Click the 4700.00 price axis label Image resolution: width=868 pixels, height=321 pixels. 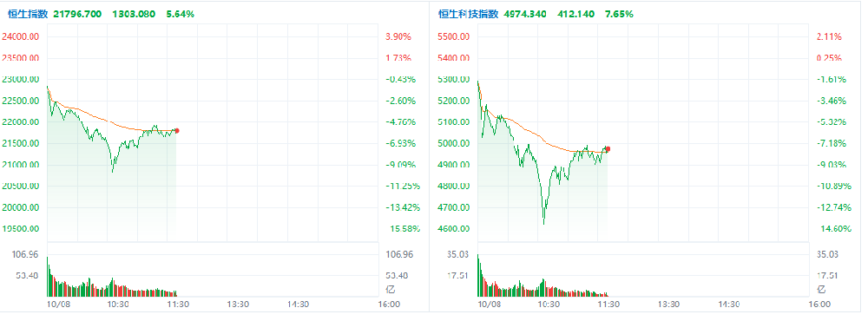tap(453, 207)
